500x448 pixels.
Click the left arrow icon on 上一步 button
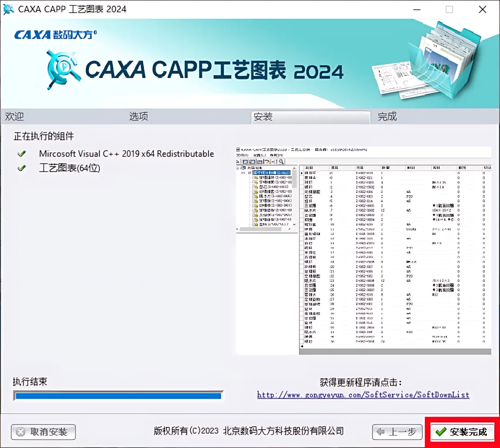[x=381, y=432]
